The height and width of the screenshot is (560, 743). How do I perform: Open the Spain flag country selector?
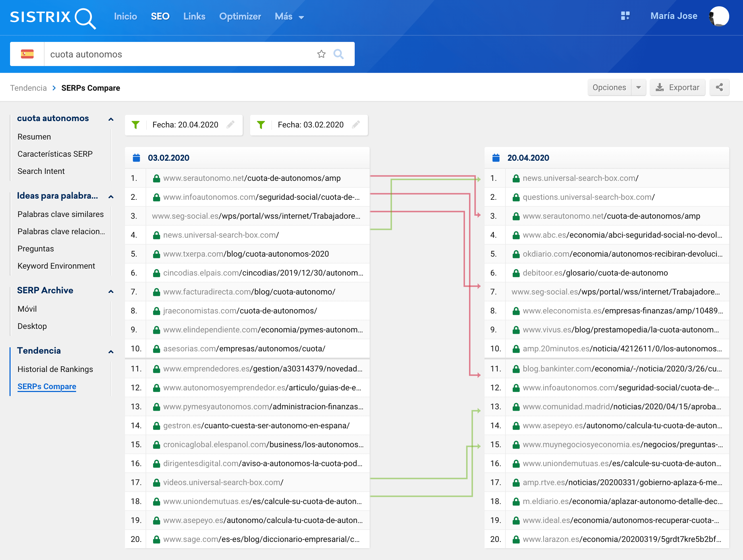(x=27, y=54)
